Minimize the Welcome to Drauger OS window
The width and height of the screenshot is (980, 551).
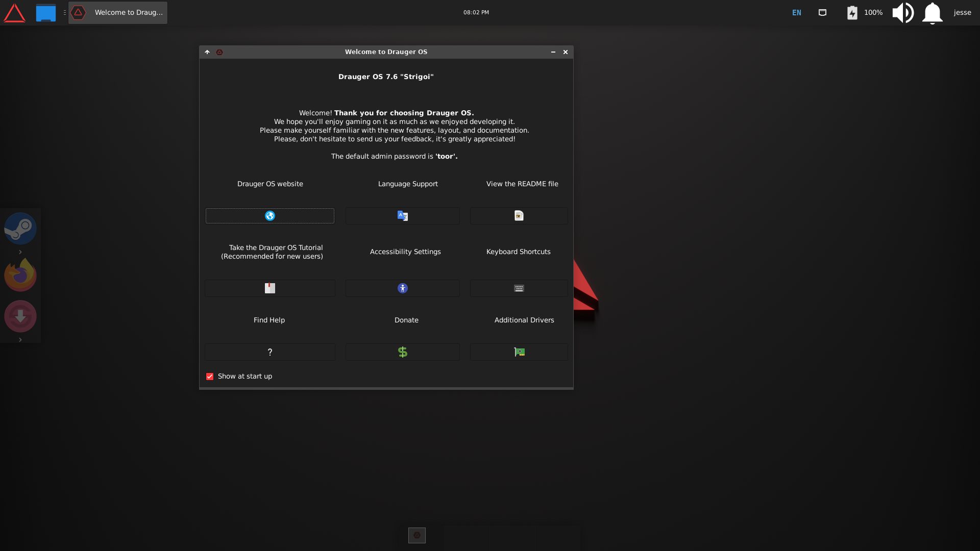click(553, 52)
